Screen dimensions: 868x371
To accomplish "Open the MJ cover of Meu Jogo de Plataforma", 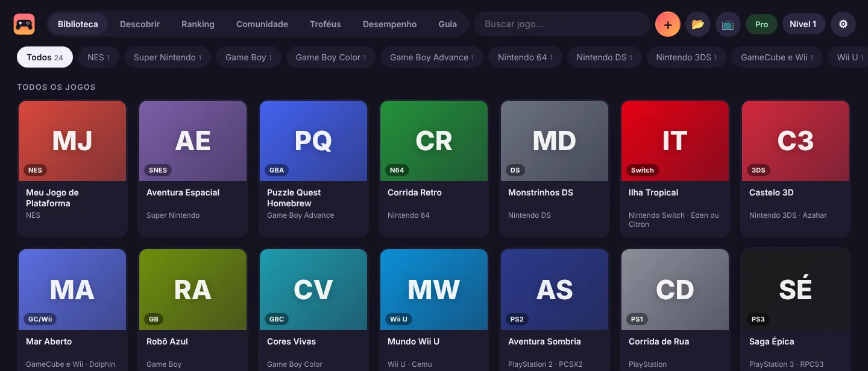I will (72, 141).
